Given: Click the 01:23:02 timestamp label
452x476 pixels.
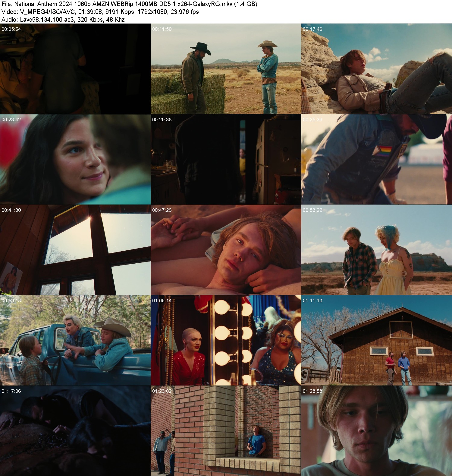Looking at the screenshot, I should (x=162, y=391).
